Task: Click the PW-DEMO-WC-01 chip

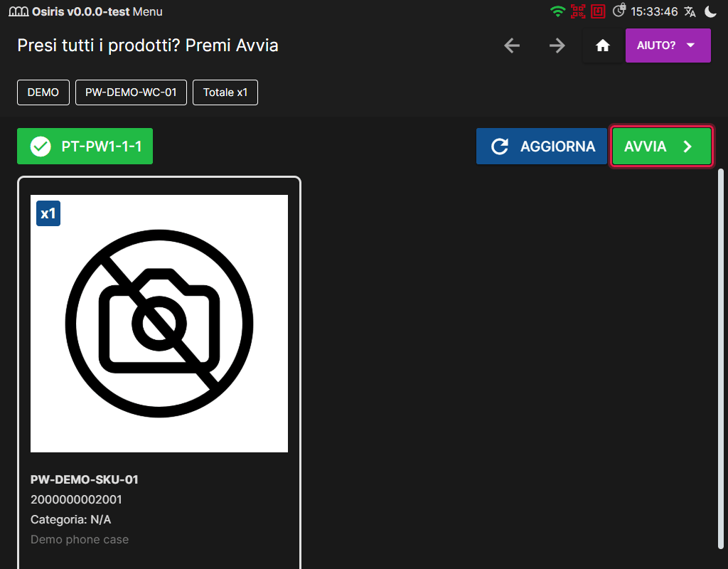Action: 131,92
